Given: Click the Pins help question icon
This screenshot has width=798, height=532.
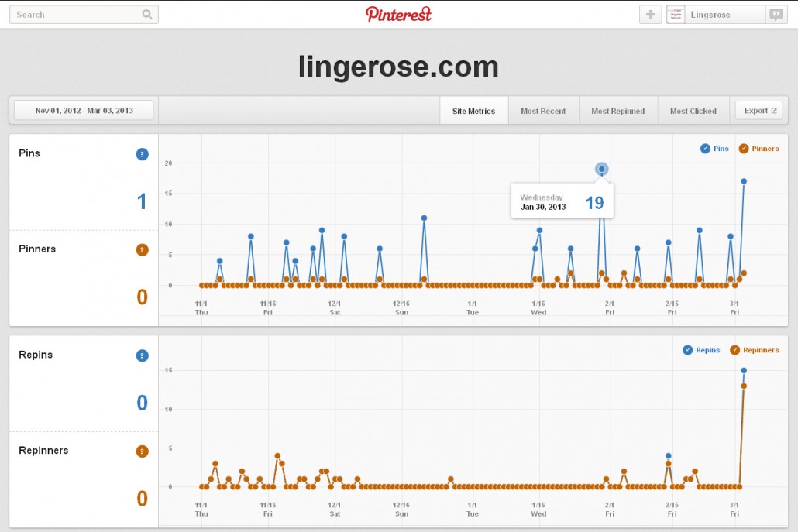Looking at the screenshot, I should [142, 154].
